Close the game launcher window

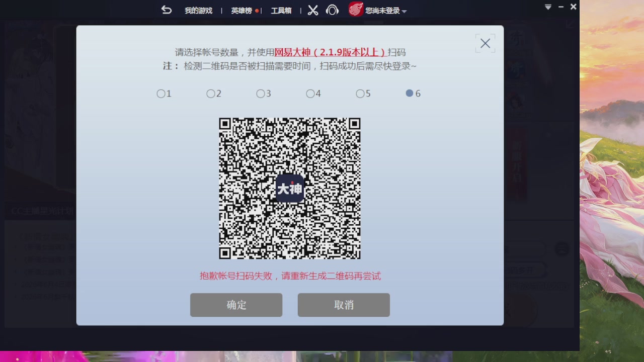click(x=573, y=7)
